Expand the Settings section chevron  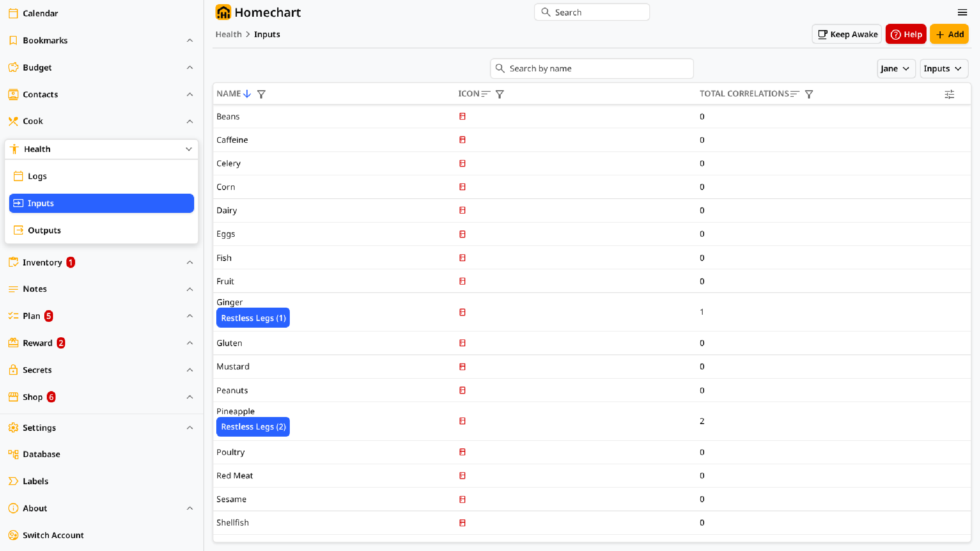pyautogui.click(x=190, y=427)
